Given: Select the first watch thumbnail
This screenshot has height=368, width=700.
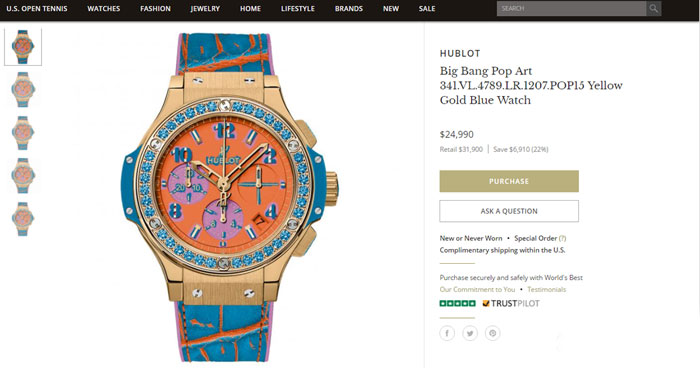Looking at the screenshot, I should click(x=23, y=46).
